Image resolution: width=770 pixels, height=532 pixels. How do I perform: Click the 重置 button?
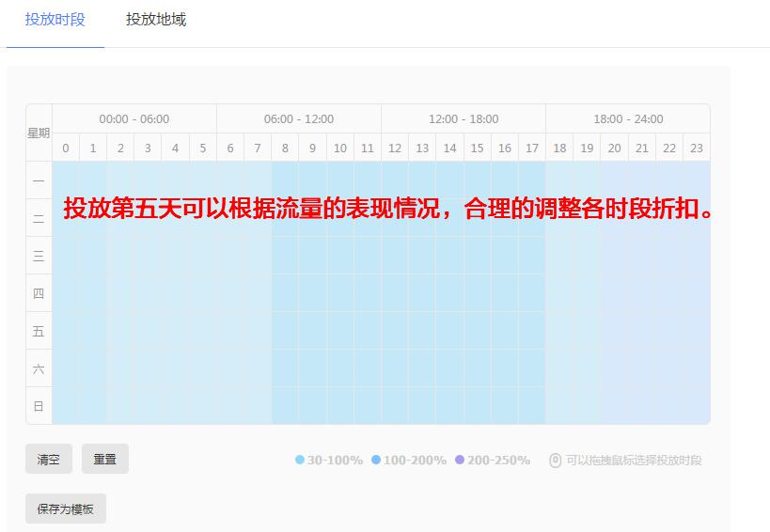[x=105, y=459]
